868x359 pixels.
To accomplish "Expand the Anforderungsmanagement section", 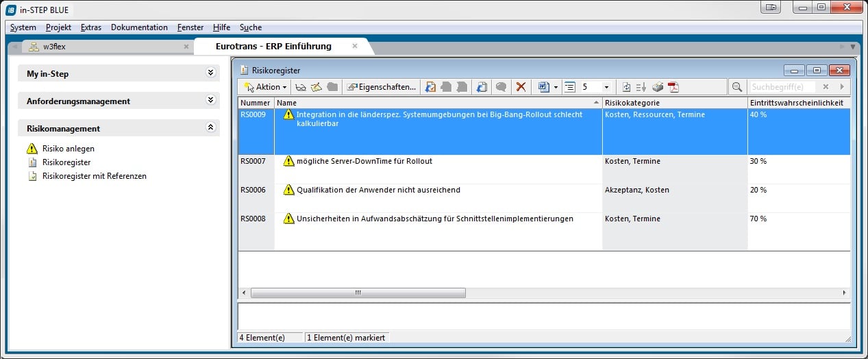I will [210, 101].
